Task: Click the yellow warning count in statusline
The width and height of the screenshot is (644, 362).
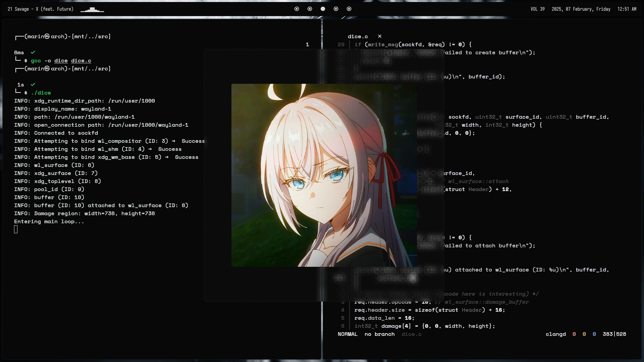Action: point(584,334)
